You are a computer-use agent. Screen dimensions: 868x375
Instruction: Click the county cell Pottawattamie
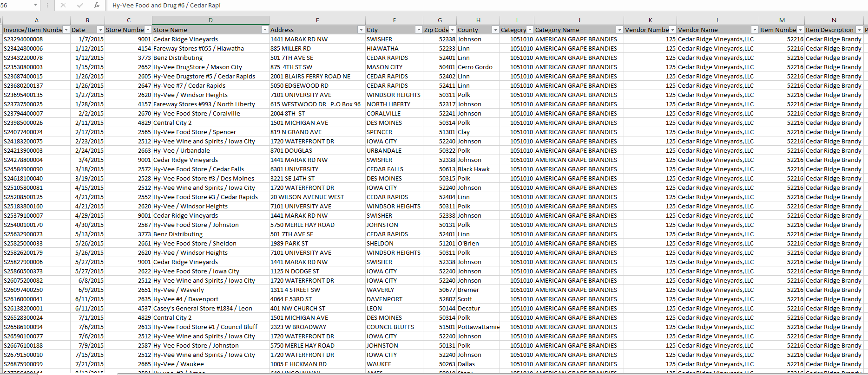tap(478, 327)
